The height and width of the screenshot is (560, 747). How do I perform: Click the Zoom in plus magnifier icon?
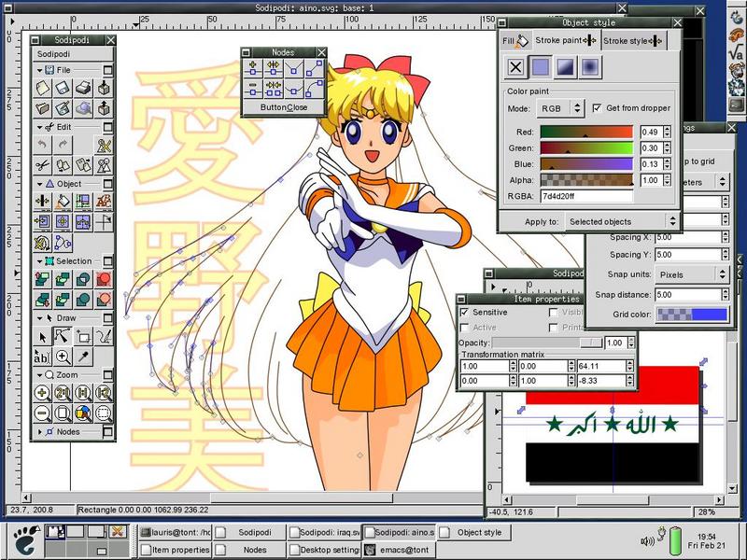click(42, 393)
